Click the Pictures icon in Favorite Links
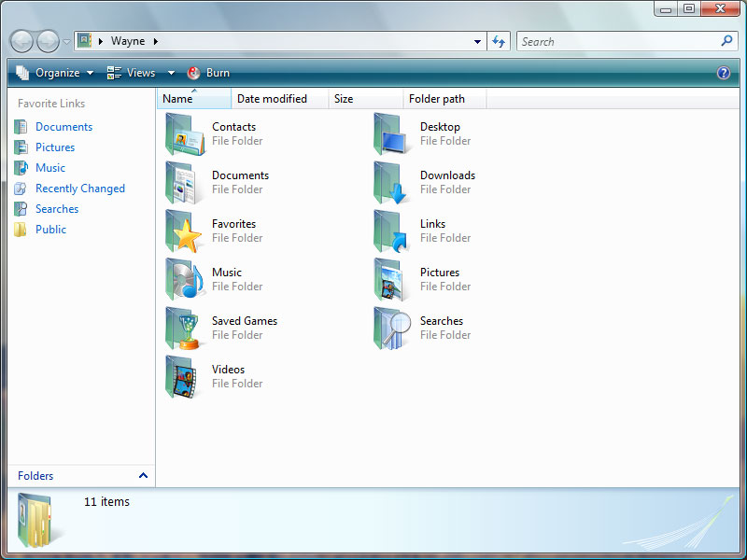 click(21, 147)
